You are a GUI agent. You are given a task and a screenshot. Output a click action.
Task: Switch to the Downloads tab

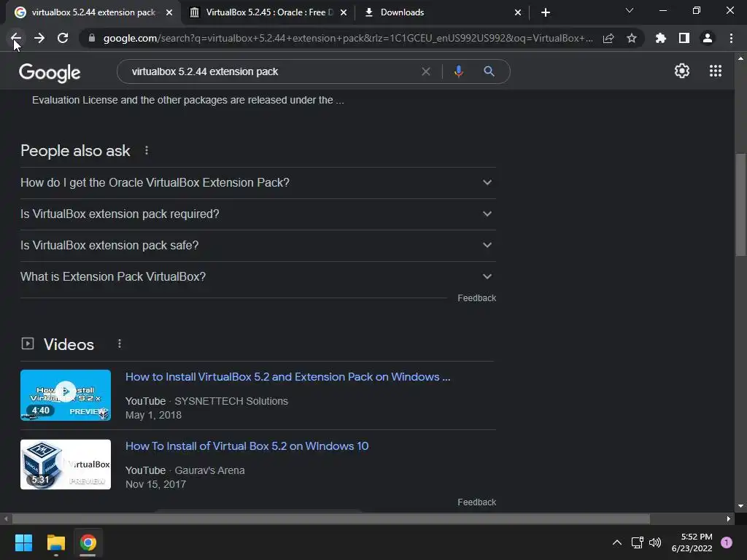point(442,12)
